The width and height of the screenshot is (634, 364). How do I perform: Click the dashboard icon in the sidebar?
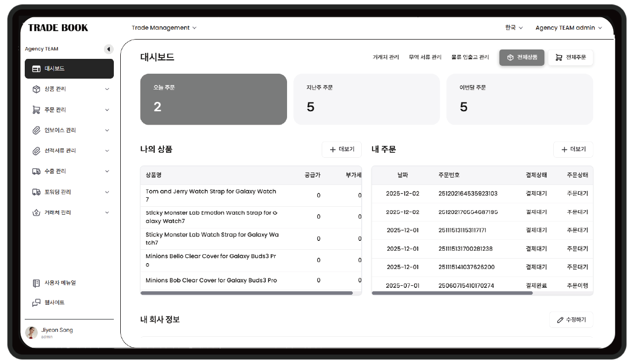(36, 69)
